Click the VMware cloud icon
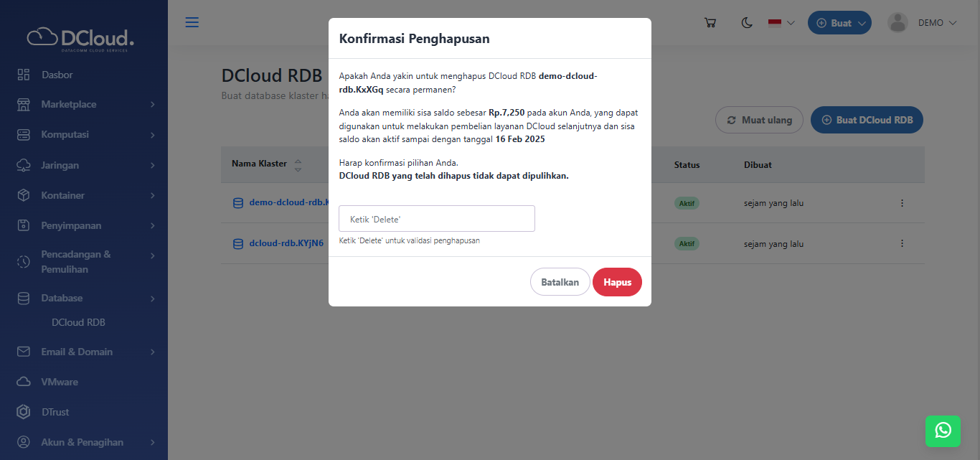980x460 pixels. click(x=24, y=382)
